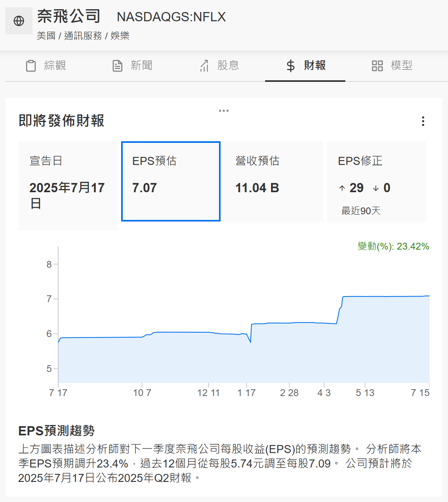Click the 即將發佈財報 heading
Screen dimensions: 448x502
point(61,121)
